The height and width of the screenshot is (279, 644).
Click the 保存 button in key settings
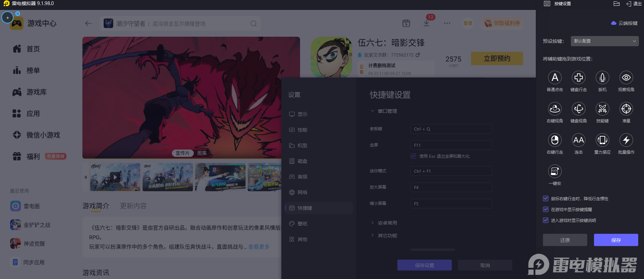pos(616,240)
